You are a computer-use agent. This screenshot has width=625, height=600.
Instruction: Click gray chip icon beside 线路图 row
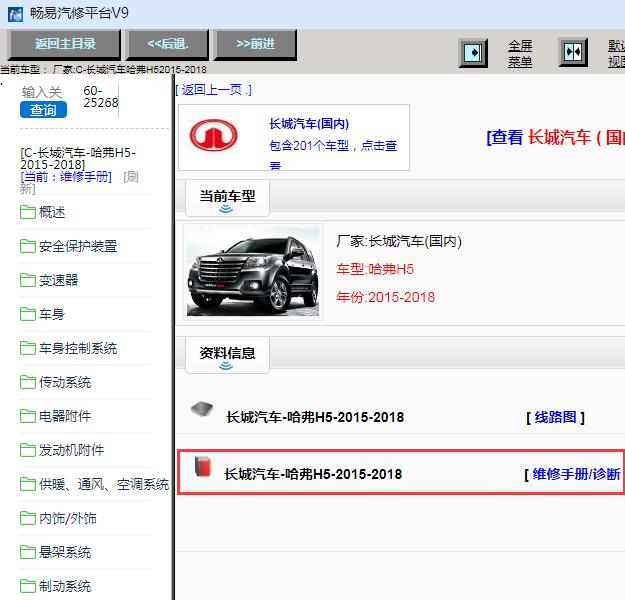pyautogui.click(x=202, y=409)
